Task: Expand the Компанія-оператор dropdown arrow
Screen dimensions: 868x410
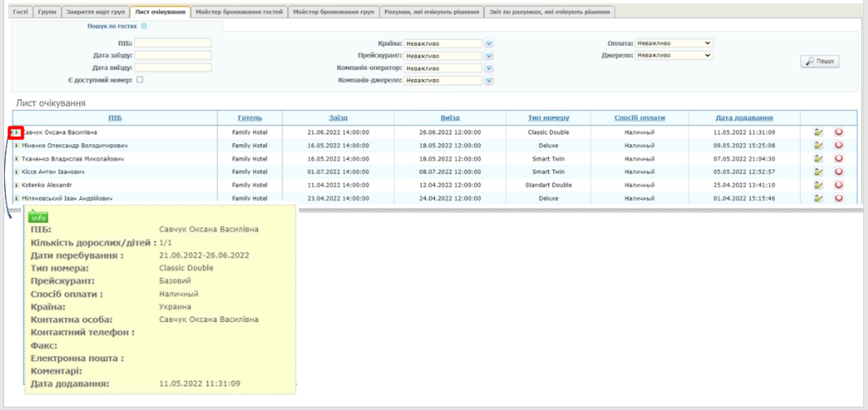Action: (489, 68)
